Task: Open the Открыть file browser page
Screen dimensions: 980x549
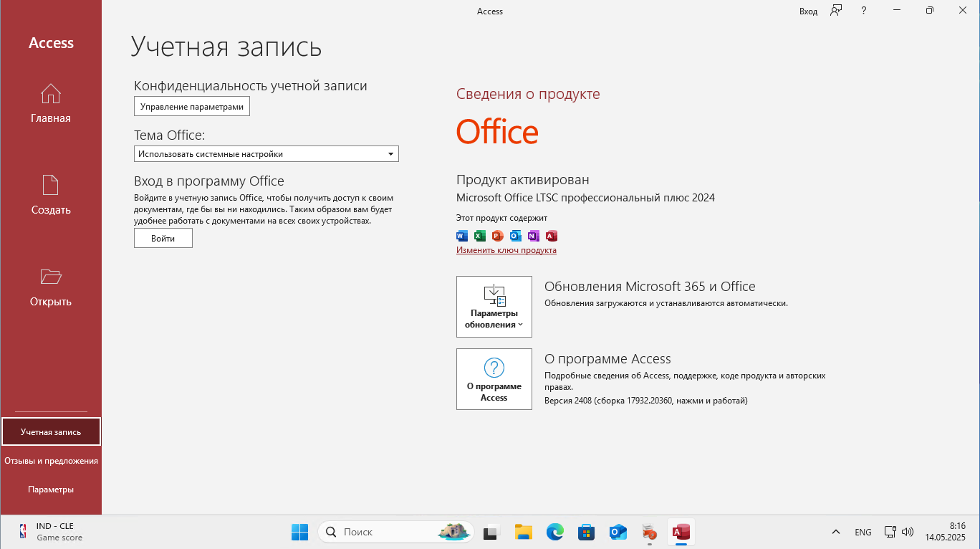Action: [x=51, y=287]
